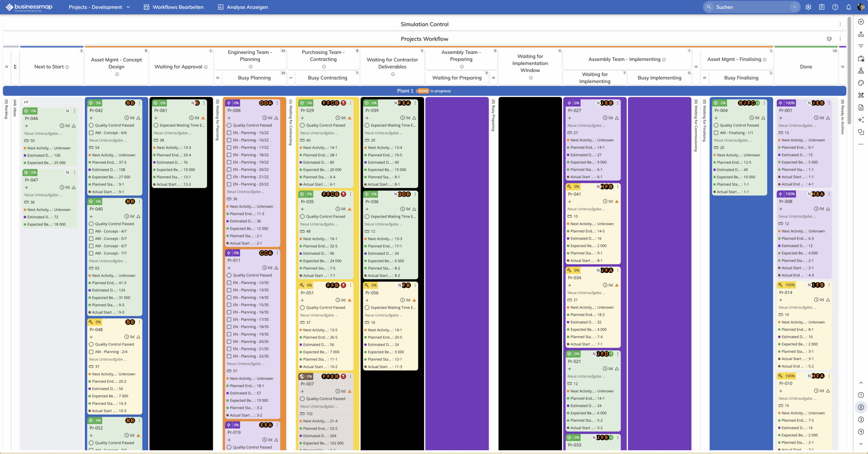Click the plus icon on card Pr-029

coord(302,118)
